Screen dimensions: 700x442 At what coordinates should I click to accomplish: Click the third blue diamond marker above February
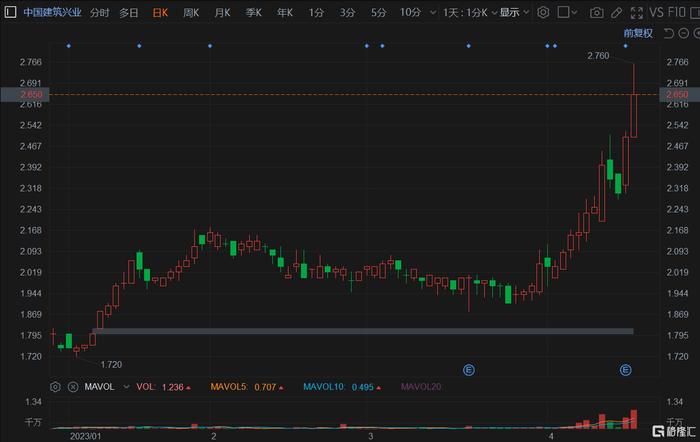[210, 46]
